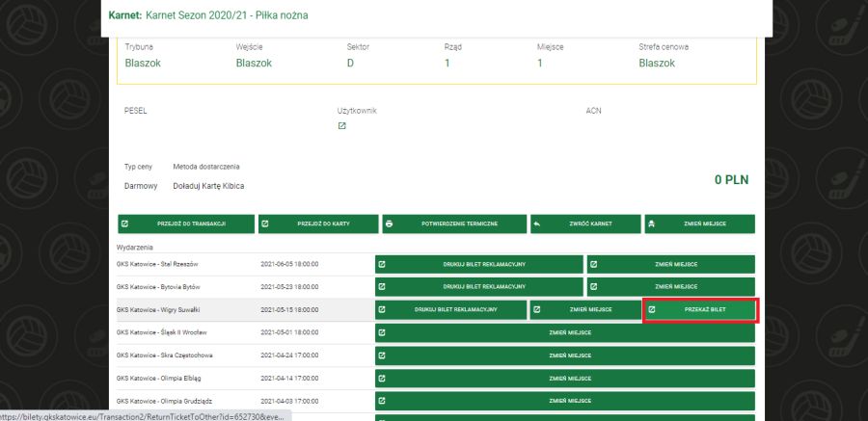Viewport: 868px width, 421px height.
Task: Click icon on Skra Częstochowa Zmień miejsce button
Action: (x=381, y=355)
